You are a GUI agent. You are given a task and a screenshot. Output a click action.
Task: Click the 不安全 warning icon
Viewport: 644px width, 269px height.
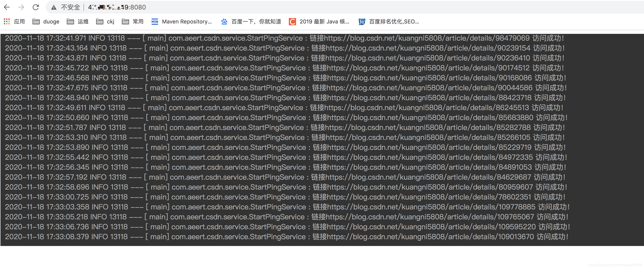[x=53, y=7]
